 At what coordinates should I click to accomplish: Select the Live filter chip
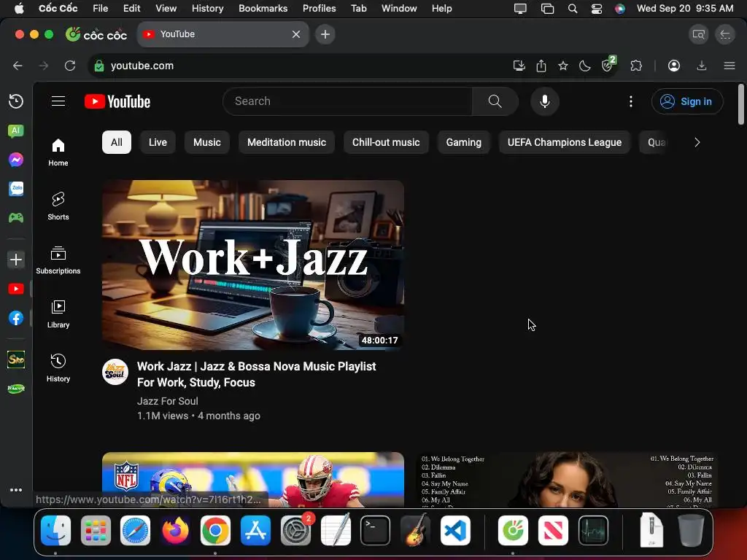[x=158, y=142]
